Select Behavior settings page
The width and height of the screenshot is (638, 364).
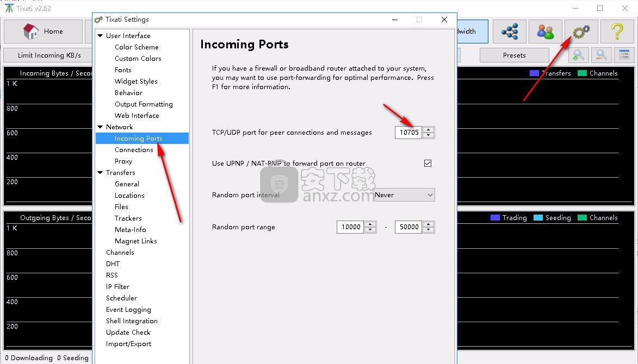(x=128, y=92)
